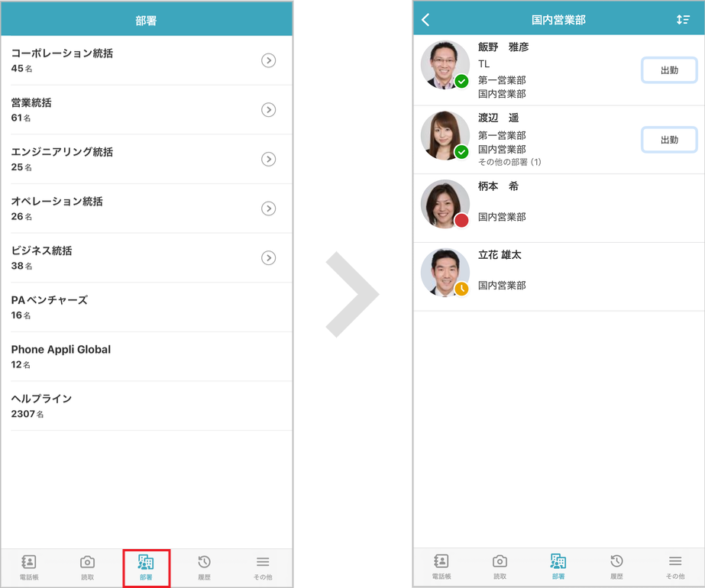Go back from the 国内営業部 screen

tap(425, 19)
